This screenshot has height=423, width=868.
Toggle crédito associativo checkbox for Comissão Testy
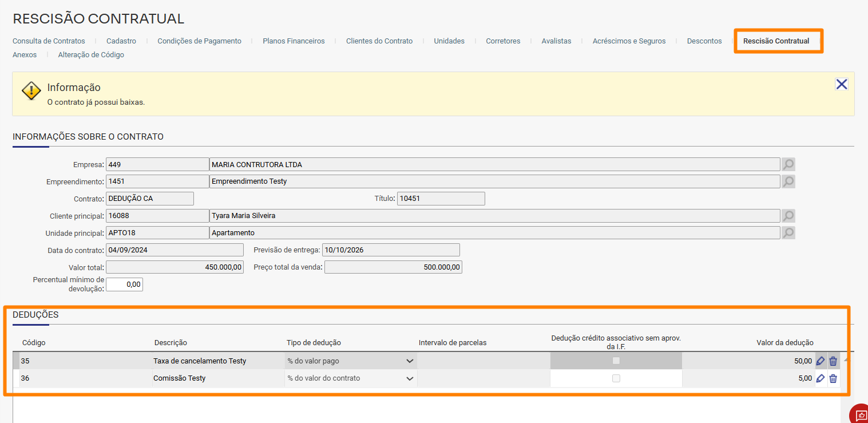click(x=616, y=378)
